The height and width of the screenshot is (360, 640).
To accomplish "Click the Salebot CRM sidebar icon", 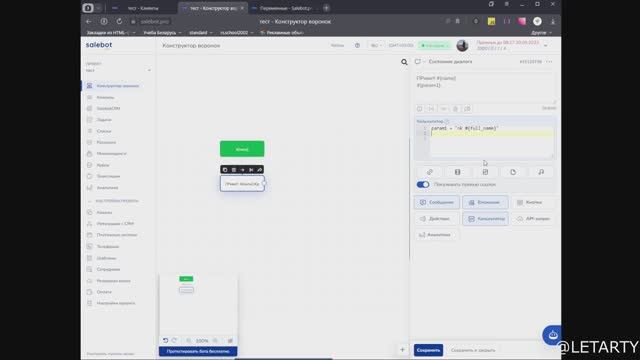I will (x=89, y=109).
